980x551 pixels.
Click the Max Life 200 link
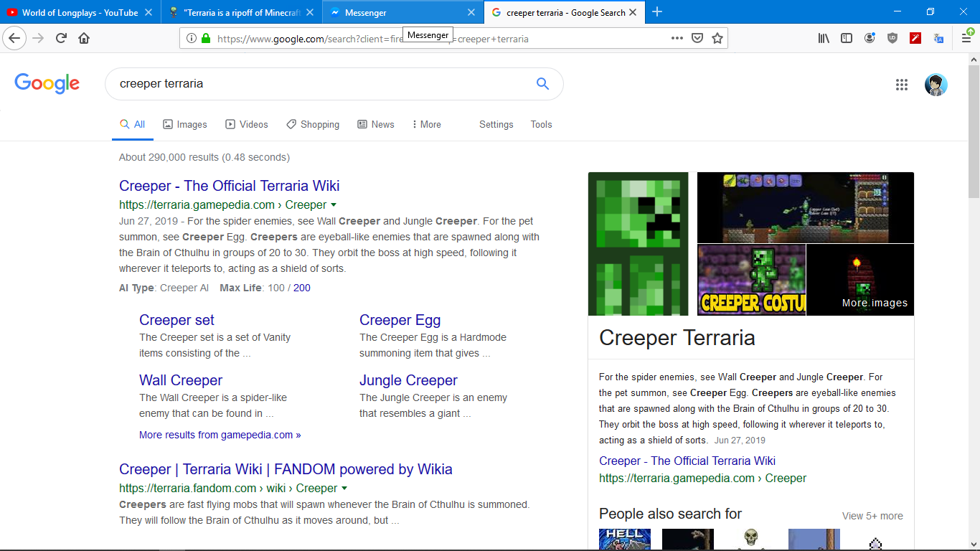click(302, 288)
